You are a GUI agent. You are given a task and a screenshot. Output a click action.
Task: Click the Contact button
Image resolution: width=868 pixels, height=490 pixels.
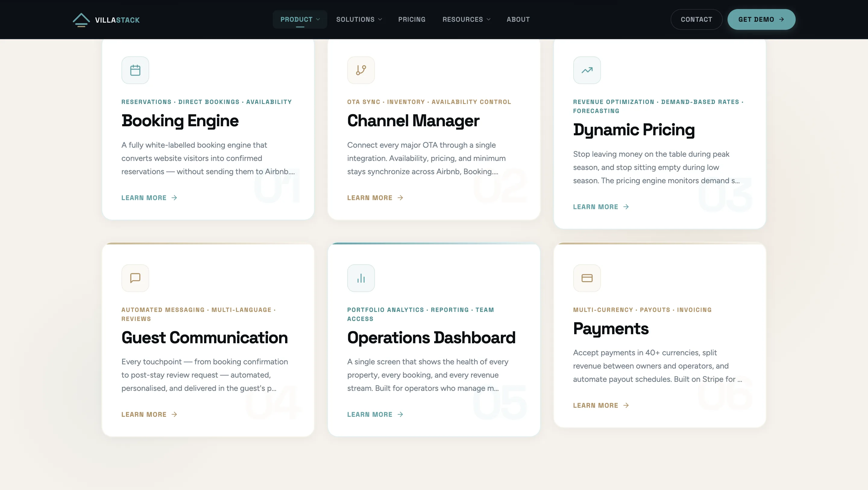697,19
